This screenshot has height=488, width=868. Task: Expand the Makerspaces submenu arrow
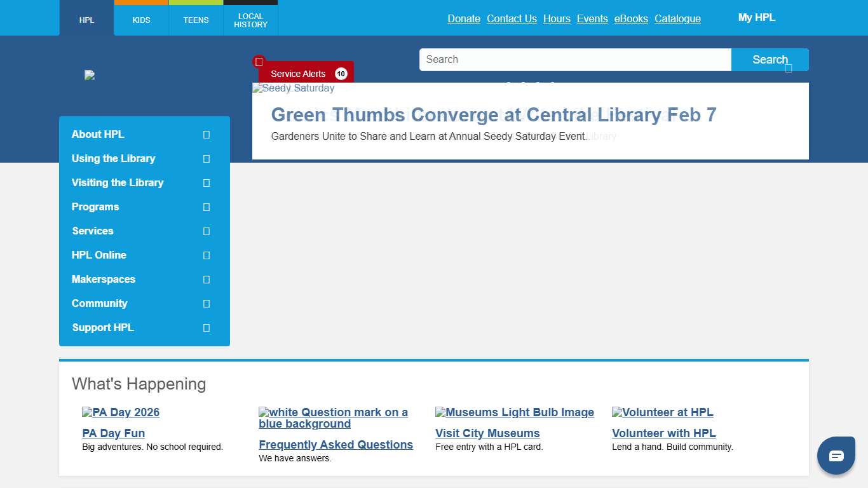pyautogui.click(x=207, y=280)
